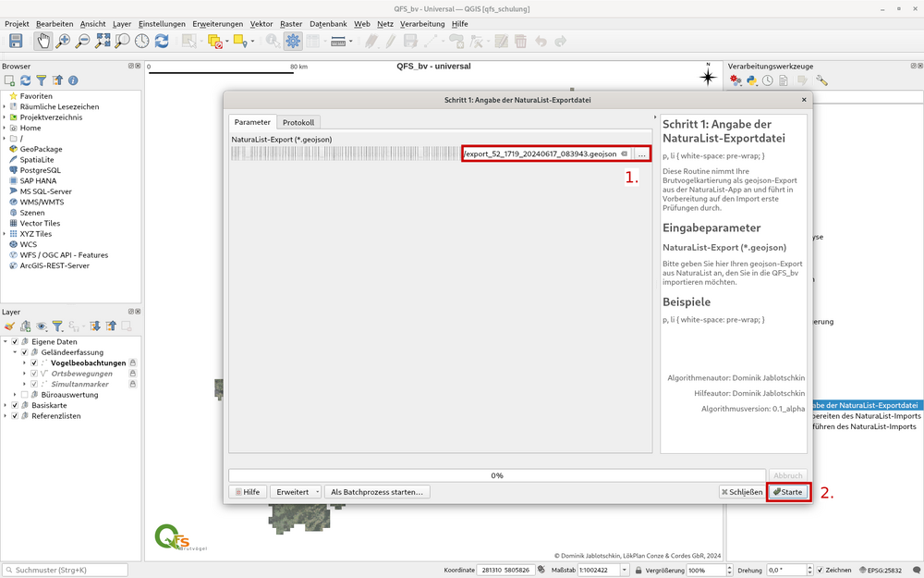Toggle the Zeichnen render checkbox
Image resolution: width=924 pixels, height=578 pixels.
point(820,571)
